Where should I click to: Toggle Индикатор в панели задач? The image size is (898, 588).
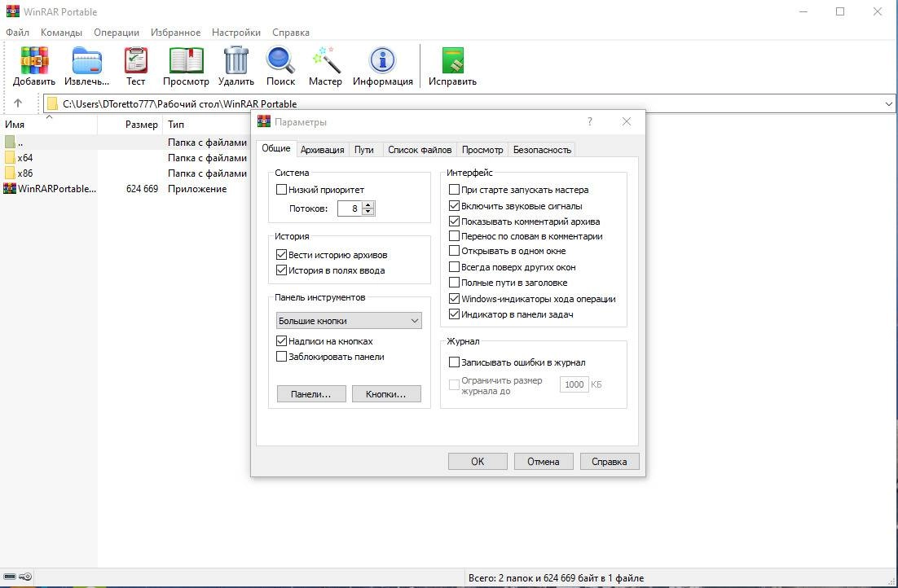point(454,314)
